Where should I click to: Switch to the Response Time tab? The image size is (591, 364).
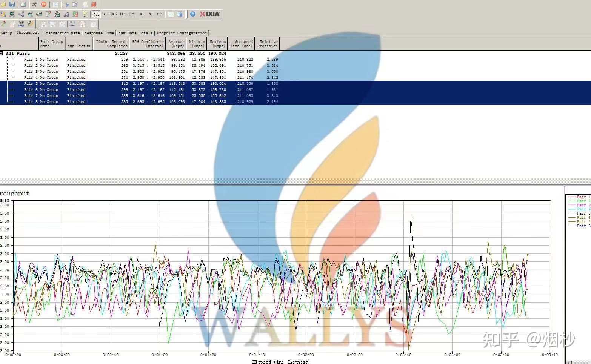coord(99,33)
